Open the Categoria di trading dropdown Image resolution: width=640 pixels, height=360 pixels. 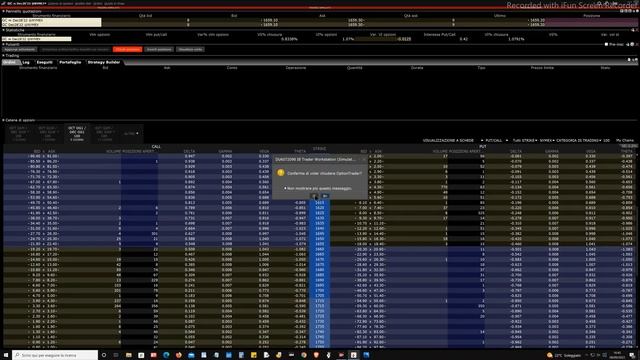579,140
